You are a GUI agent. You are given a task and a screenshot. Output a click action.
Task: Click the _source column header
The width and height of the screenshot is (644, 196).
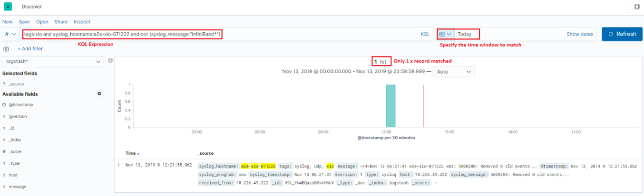[205, 153]
